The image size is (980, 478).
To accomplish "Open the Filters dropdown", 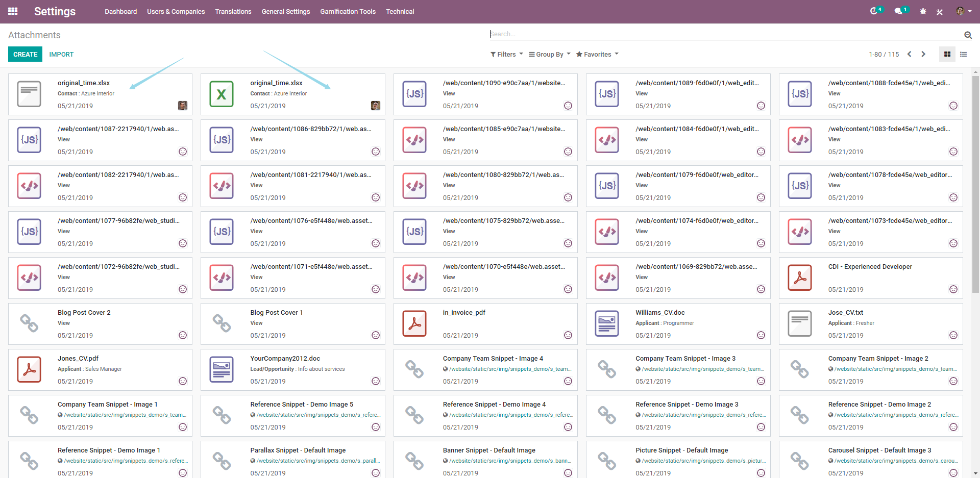I will pyautogui.click(x=506, y=54).
